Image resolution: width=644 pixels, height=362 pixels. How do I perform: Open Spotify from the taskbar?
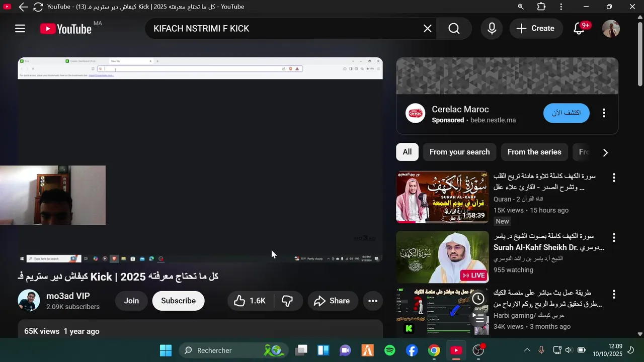tap(389, 350)
